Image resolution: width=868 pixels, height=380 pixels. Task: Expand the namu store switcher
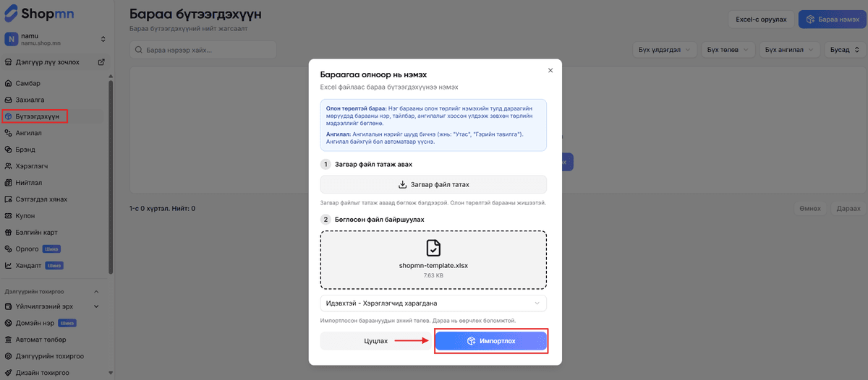(x=103, y=39)
